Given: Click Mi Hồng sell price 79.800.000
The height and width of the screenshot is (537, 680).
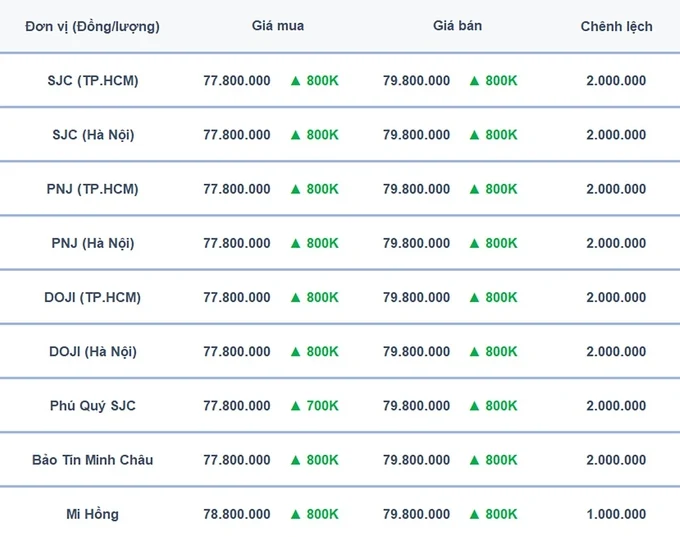Looking at the screenshot, I should click(x=416, y=514).
